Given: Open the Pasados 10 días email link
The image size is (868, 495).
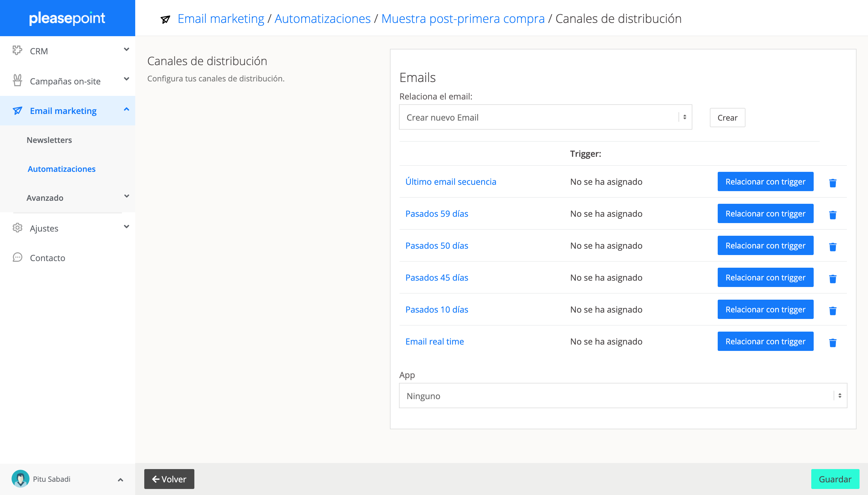Looking at the screenshot, I should (x=436, y=309).
